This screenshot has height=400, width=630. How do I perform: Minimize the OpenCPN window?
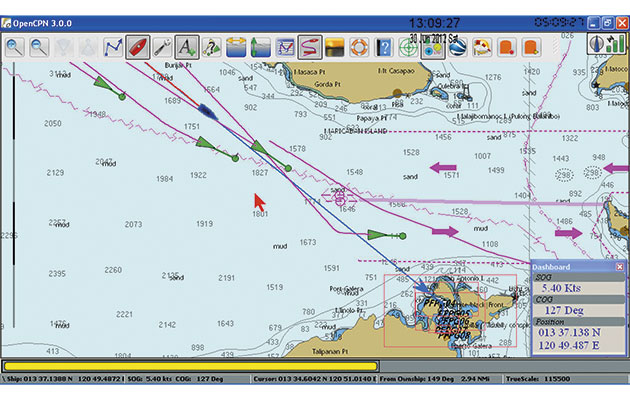click(594, 23)
